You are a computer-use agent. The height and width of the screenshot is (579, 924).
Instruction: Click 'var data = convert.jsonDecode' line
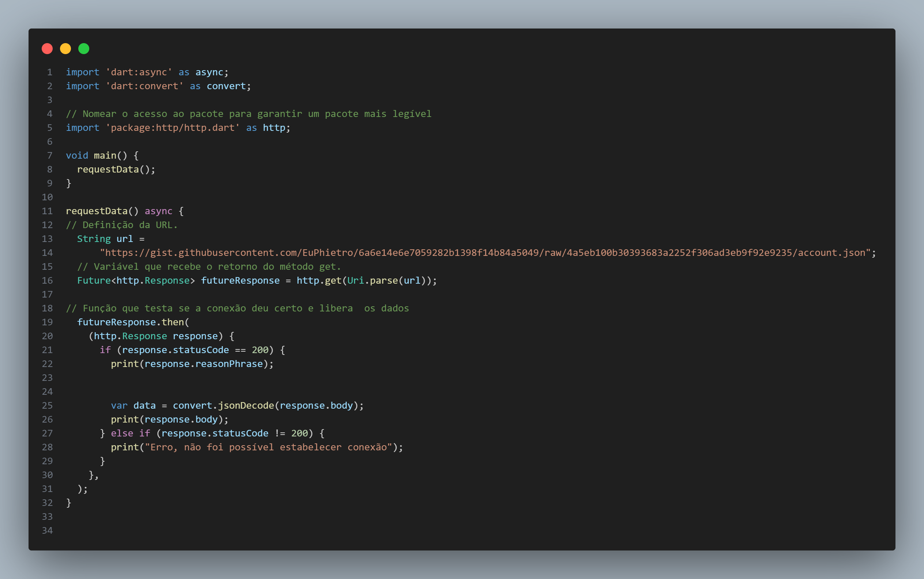click(x=237, y=405)
